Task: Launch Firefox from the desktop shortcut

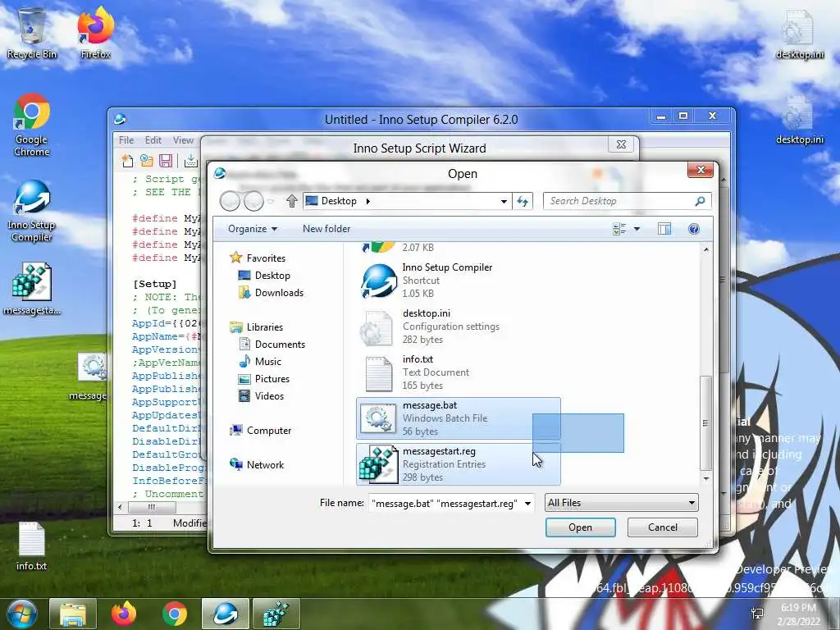Action: pos(95,33)
